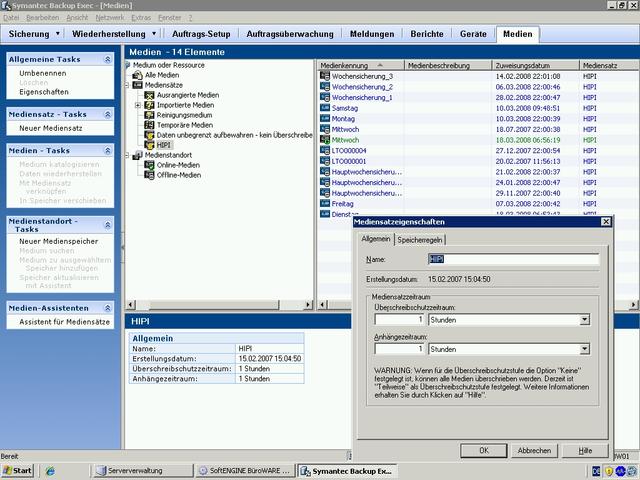Click the Online-Medien icon
The image size is (640, 480).
[x=149, y=165]
